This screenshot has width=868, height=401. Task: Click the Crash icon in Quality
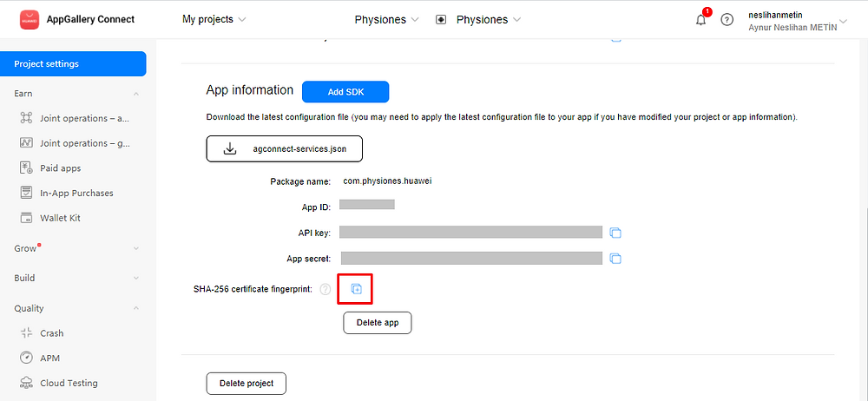(26, 333)
